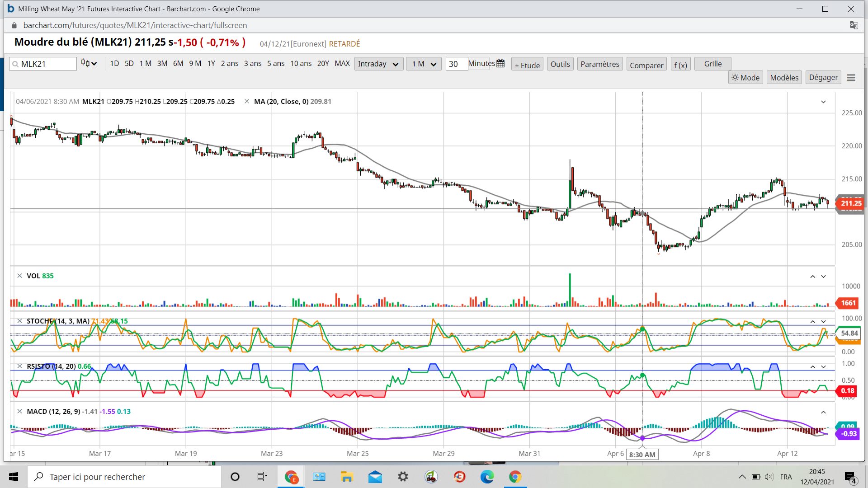Open the chart type candlestick selector
868x488 pixels.
(x=89, y=64)
